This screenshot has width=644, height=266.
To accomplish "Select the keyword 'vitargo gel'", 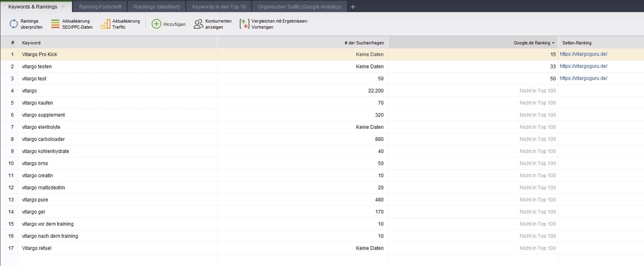I will [x=33, y=212].
